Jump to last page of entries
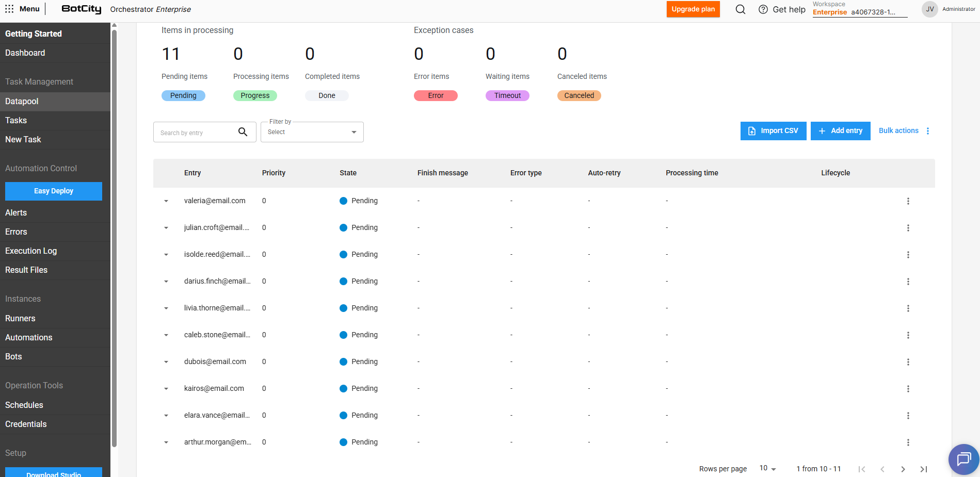Image resolution: width=980 pixels, height=477 pixels. [x=923, y=469]
